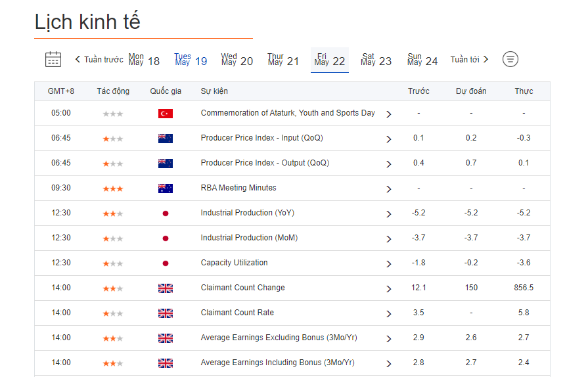This screenshot has height=377, width=588.
Task: Go to next week with Tuần tới
Action: pos(469,60)
